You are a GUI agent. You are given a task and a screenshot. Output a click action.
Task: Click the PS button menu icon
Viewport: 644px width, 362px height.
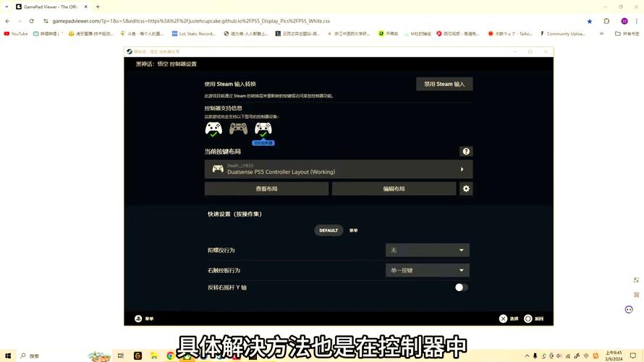pyautogui.click(x=138, y=319)
